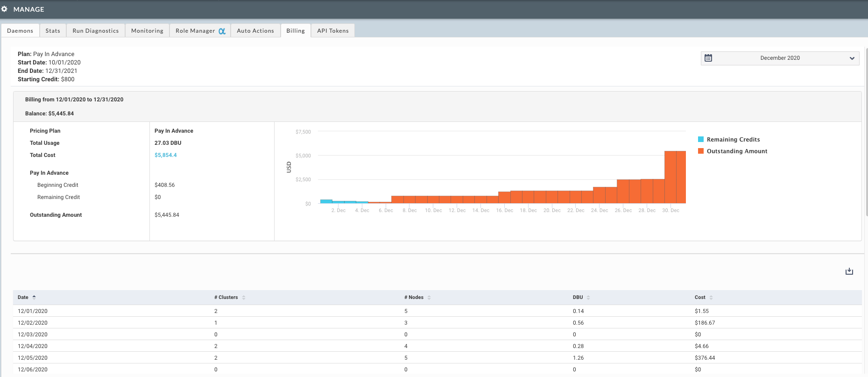The width and height of the screenshot is (868, 377).
Task: Click the $5,854.4 total cost link
Action: click(166, 155)
